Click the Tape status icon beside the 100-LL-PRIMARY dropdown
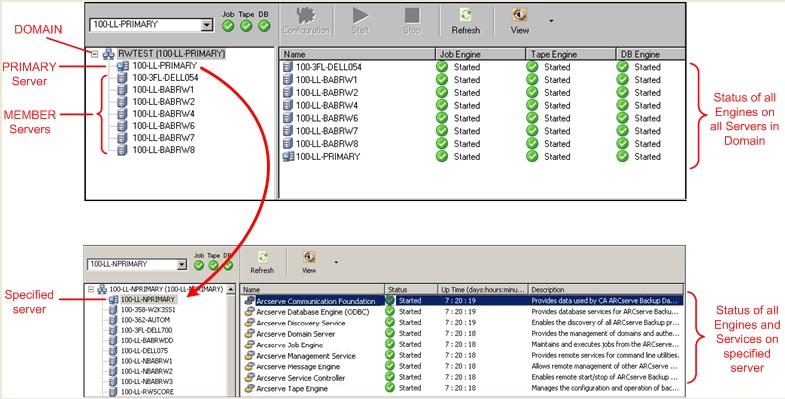This screenshot has height=399, width=785. (246, 26)
